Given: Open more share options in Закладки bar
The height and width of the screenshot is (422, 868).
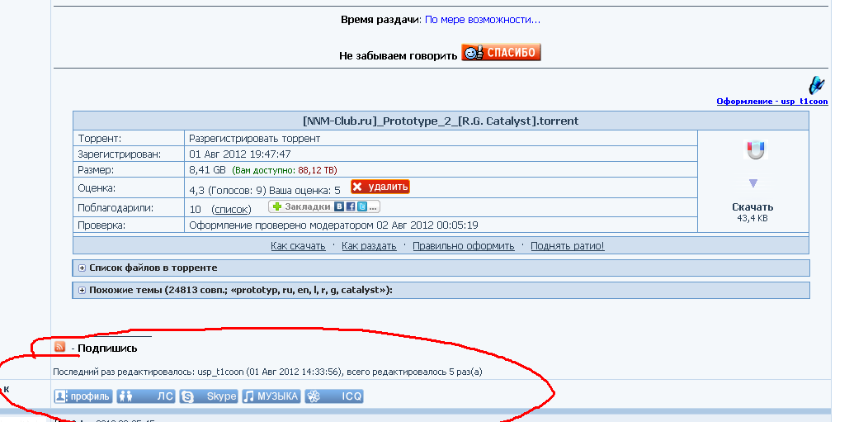Looking at the screenshot, I should tap(373, 206).
